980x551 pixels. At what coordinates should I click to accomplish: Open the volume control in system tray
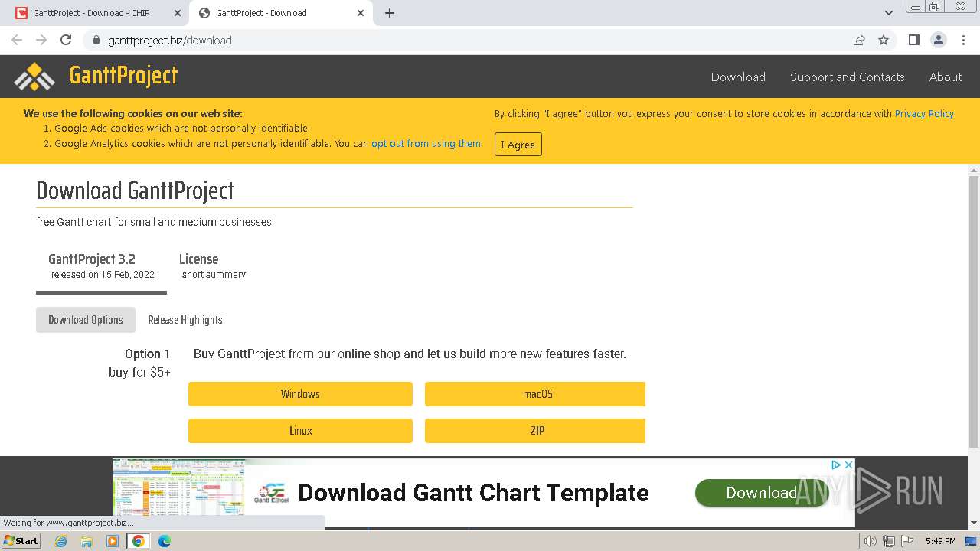(870, 541)
